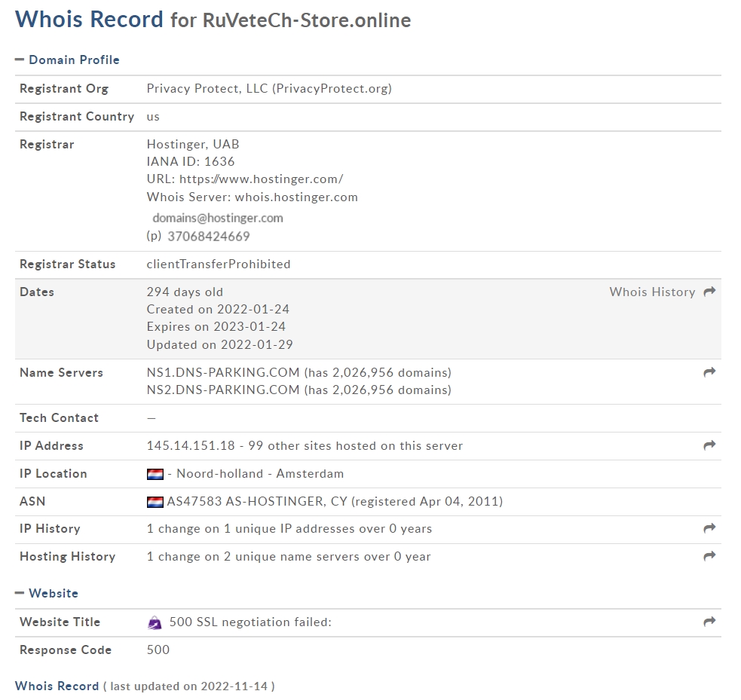The image size is (741, 700).
Task: Open the Whois History link
Action: (x=652, y=292)
